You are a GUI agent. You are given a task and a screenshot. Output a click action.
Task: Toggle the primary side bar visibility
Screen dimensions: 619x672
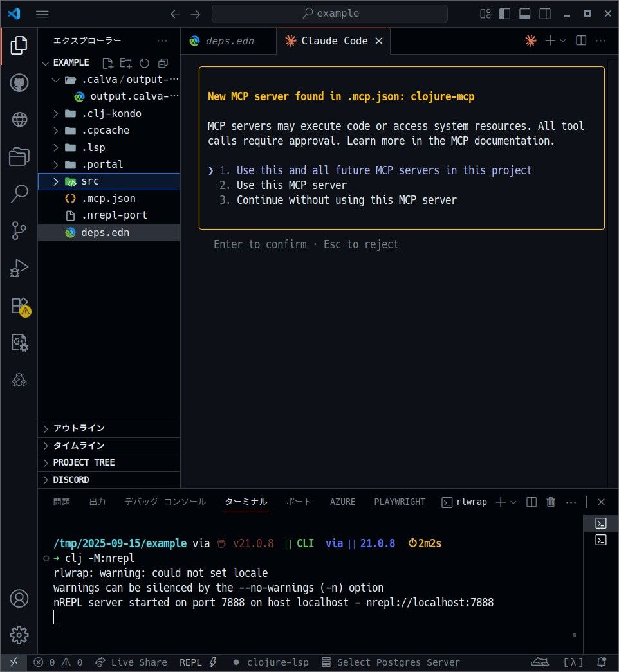pos(505,14)
